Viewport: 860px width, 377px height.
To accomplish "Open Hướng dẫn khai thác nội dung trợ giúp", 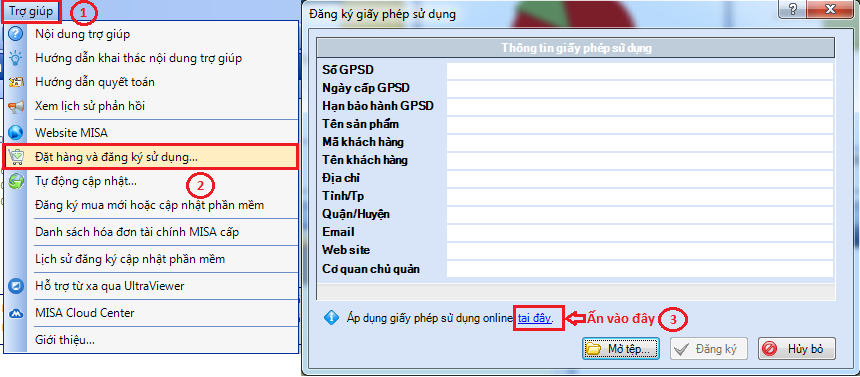I will coord(138,58).
